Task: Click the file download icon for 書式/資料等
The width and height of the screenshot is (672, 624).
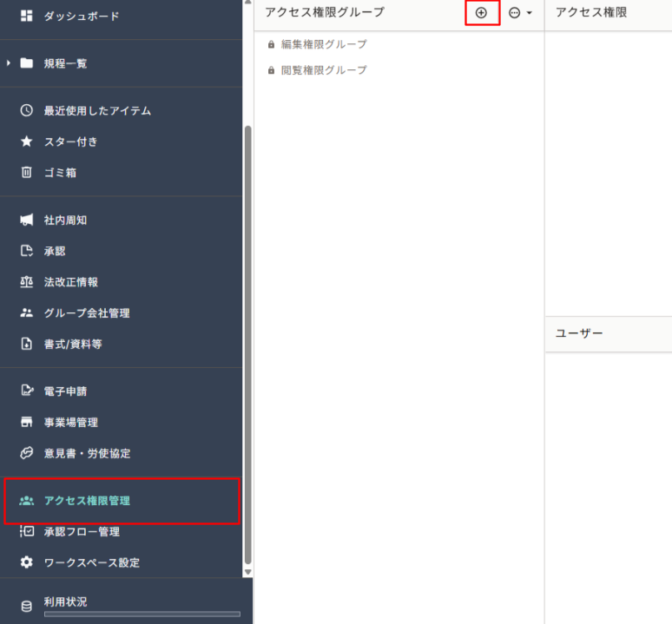Action: pos(27,344)
